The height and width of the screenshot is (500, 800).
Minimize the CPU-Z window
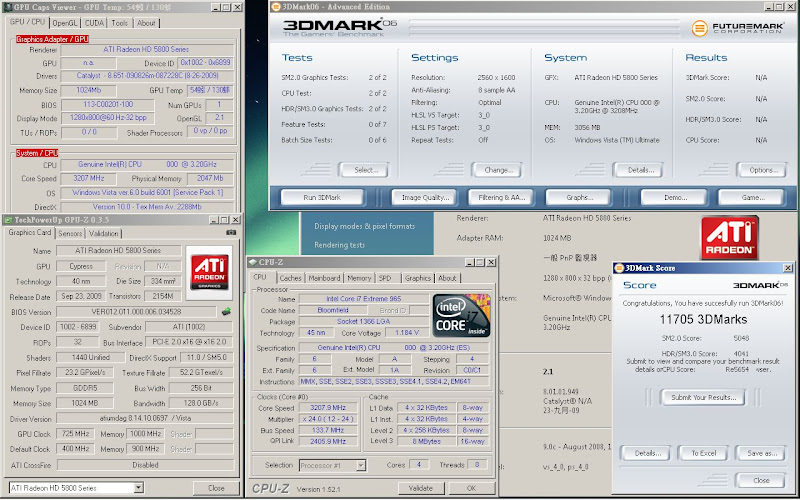pyautogui.click(x=469, y=262)
